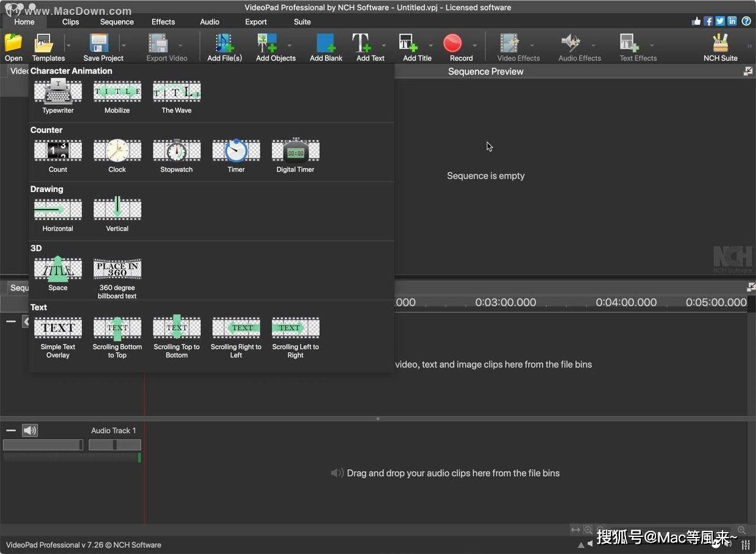The height and width of the screenshot is (554, 756).
Task: Pick Scrolling Top to Bottom text
Action: tap(177, 337)
